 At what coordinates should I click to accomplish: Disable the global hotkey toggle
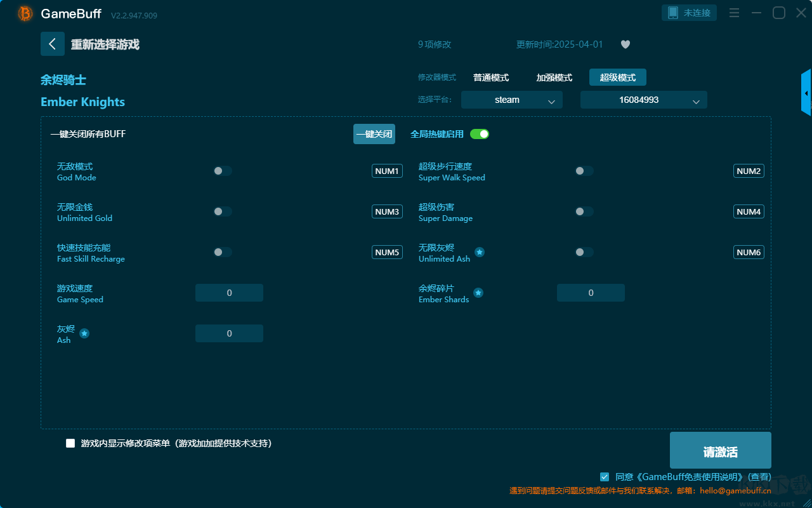tap(480, 134)
